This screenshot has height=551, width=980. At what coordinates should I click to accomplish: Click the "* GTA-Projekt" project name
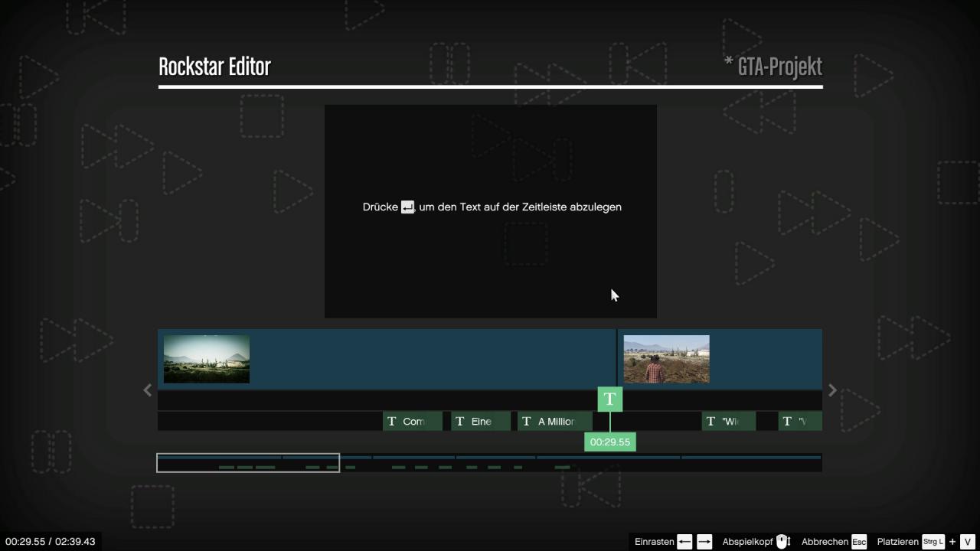773,67
